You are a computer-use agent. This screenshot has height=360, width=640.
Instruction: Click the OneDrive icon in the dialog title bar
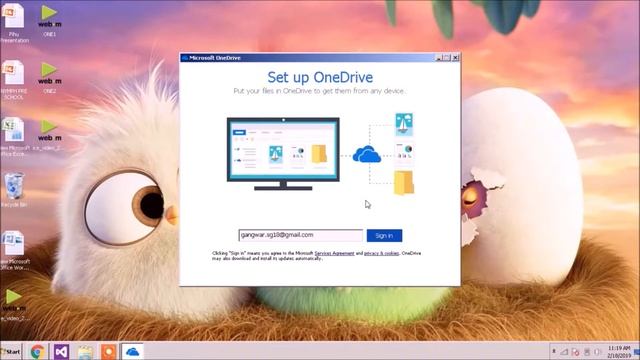pos(184,58)
